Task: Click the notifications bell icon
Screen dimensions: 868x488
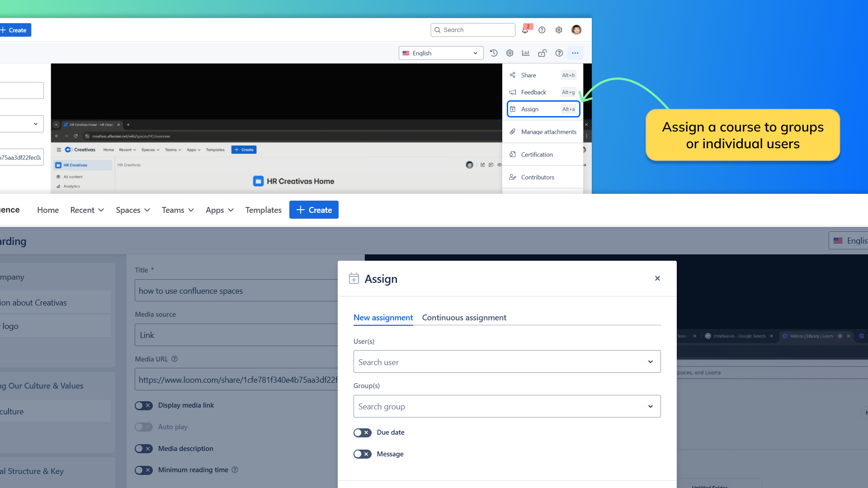Action: click(525, 30)
